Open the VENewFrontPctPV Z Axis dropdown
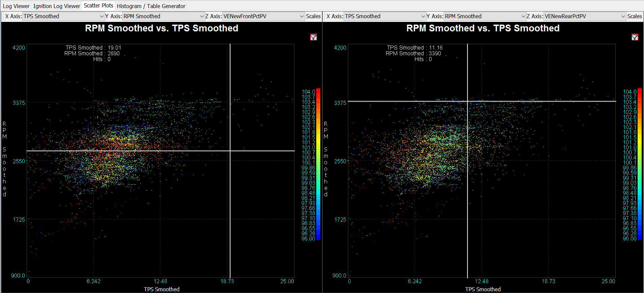 pyautogui.click(x=264, y=16)
